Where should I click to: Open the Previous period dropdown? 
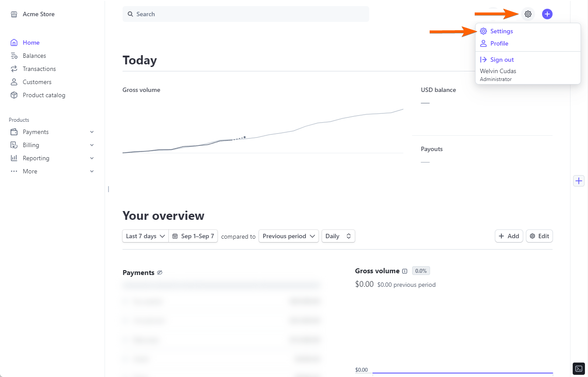pyautogui.click(x=288, y=236)
